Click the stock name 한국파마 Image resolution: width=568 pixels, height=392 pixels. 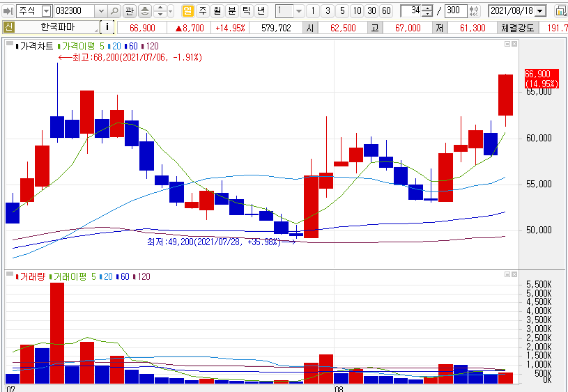coord(56,28)
